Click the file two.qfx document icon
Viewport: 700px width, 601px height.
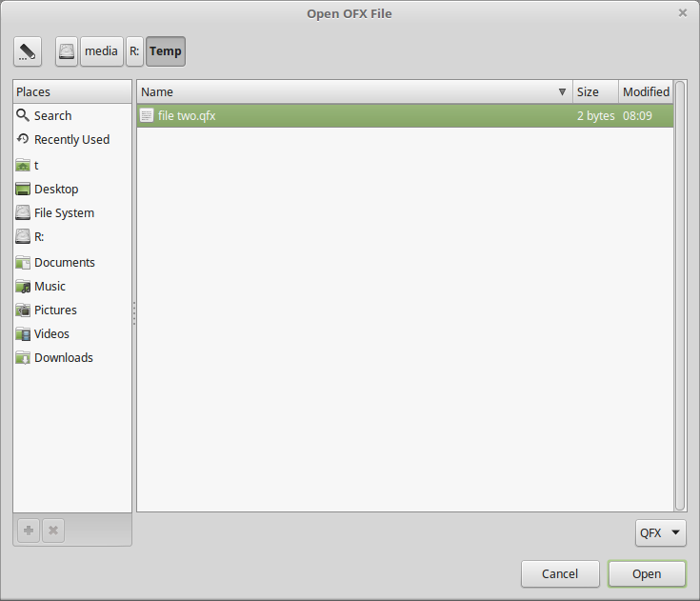(x=147, y=115)
